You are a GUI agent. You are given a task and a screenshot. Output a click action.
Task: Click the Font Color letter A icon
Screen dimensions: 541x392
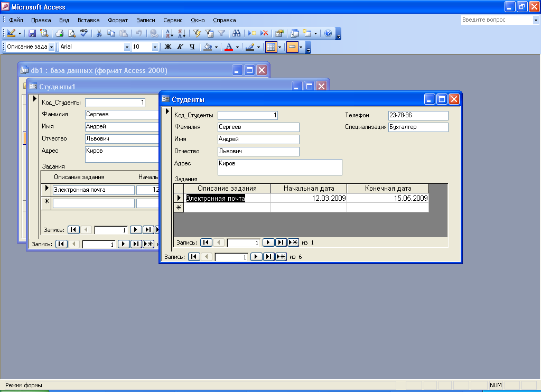click(229, 46)
